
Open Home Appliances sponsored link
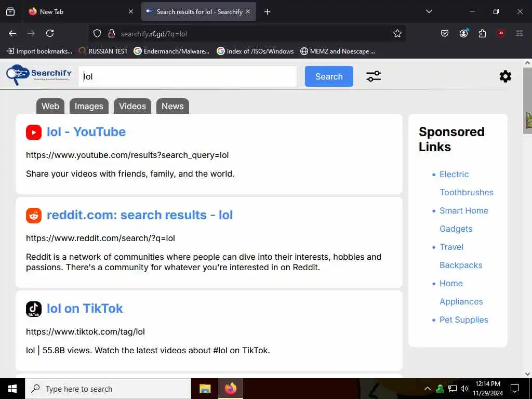(461, 292)
